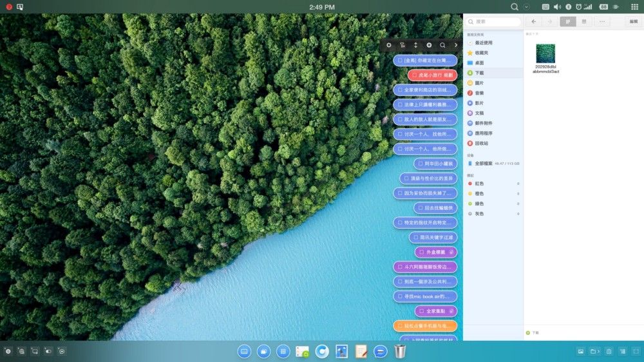Open the dropdown arrow next to top-bar search

pyautogui.click(x=527, y=6)
